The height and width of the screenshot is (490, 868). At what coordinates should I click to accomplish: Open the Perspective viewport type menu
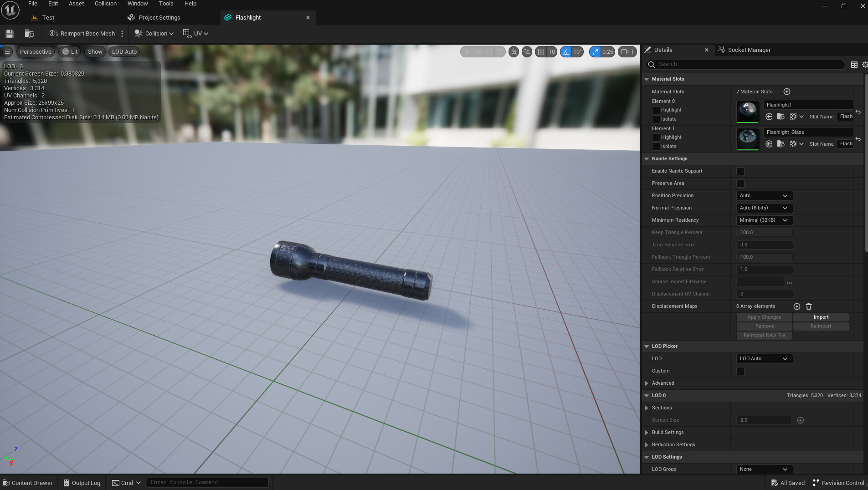pyautogui.click(x=36, y=52)
